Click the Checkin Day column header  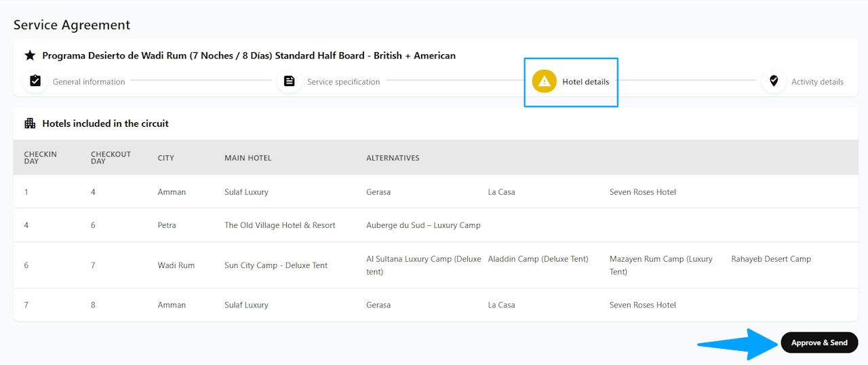(x=41, y=157)
